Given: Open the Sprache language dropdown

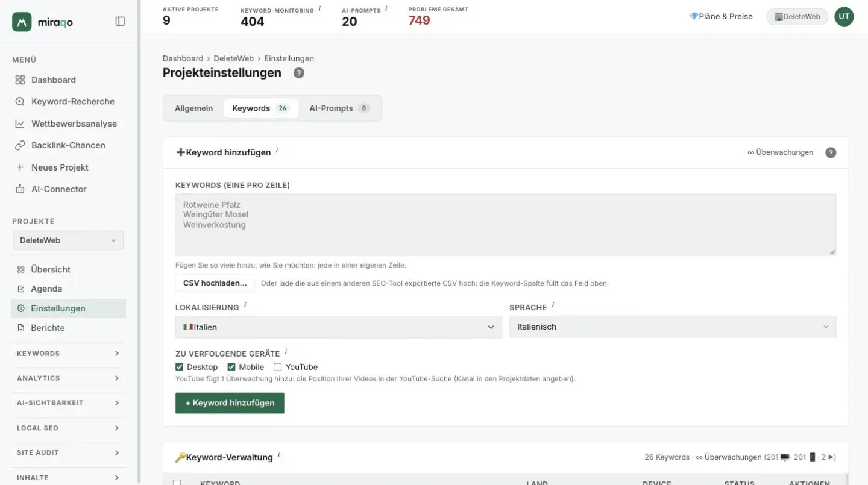Looking at the screenshot, I should coord(673,327).
